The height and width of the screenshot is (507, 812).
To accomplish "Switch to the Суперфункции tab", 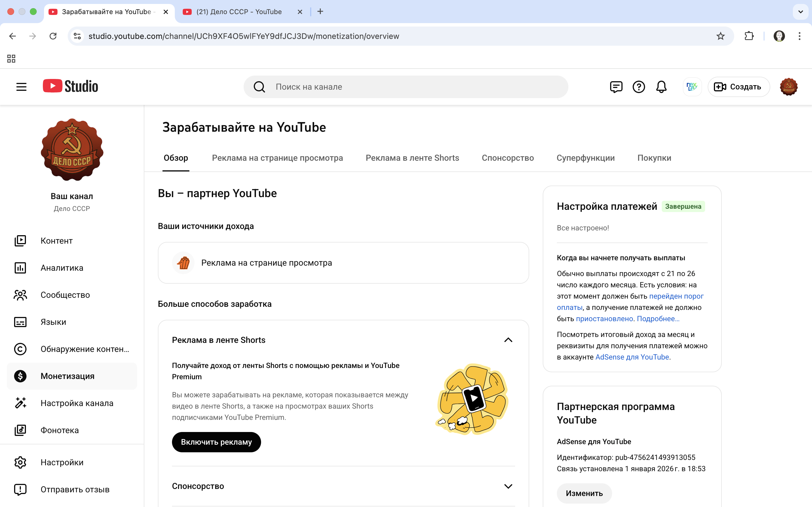I will (585, 158).
